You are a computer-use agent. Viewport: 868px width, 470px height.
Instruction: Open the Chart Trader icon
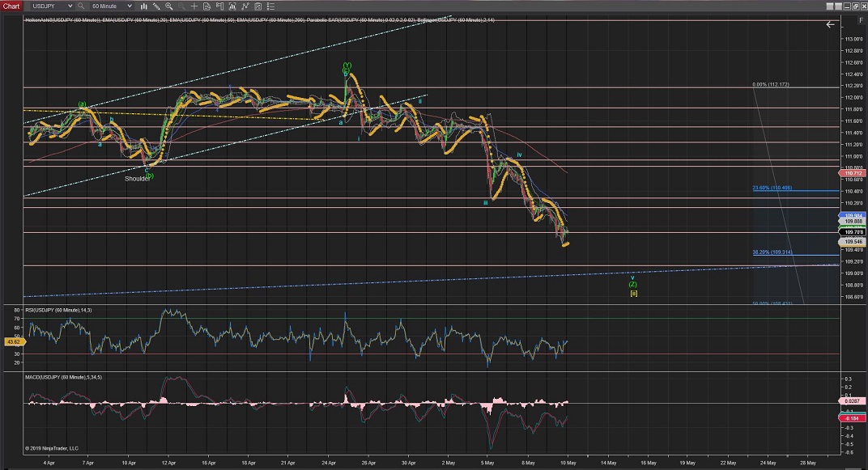click(x=221, y=6)
